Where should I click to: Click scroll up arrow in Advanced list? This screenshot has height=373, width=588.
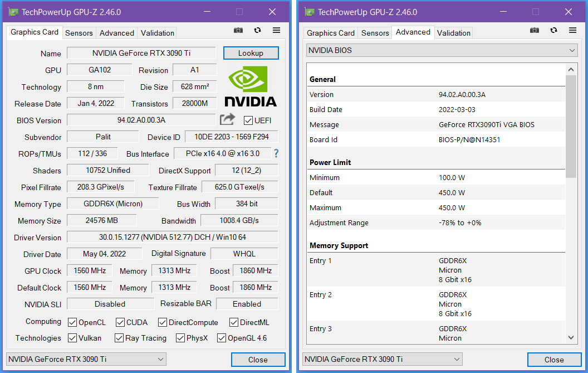571,70
